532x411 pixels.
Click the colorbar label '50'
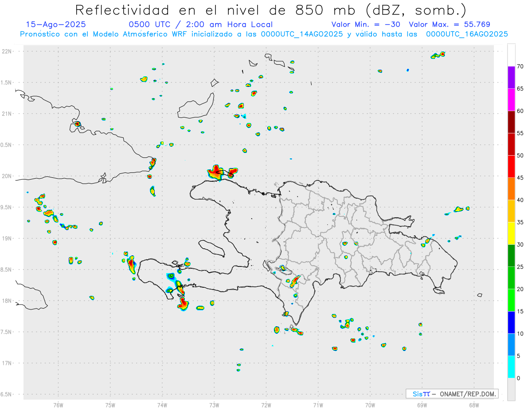(x=520, y=156)
